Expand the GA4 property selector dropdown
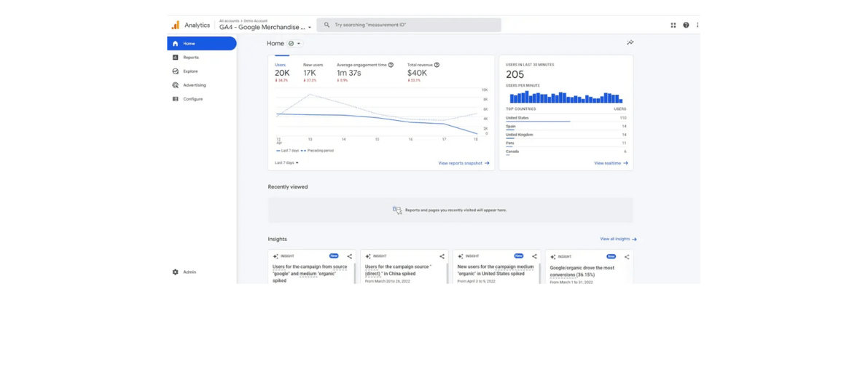Viewport: 868px width, 367px height. 309,28
